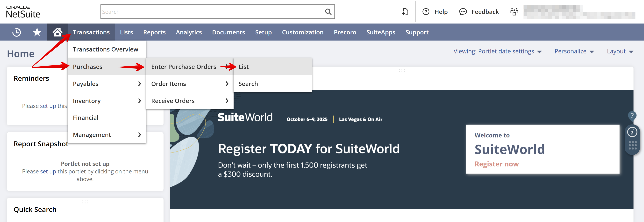Open the Reports menu
644x222 pixels.
(154, 32)
